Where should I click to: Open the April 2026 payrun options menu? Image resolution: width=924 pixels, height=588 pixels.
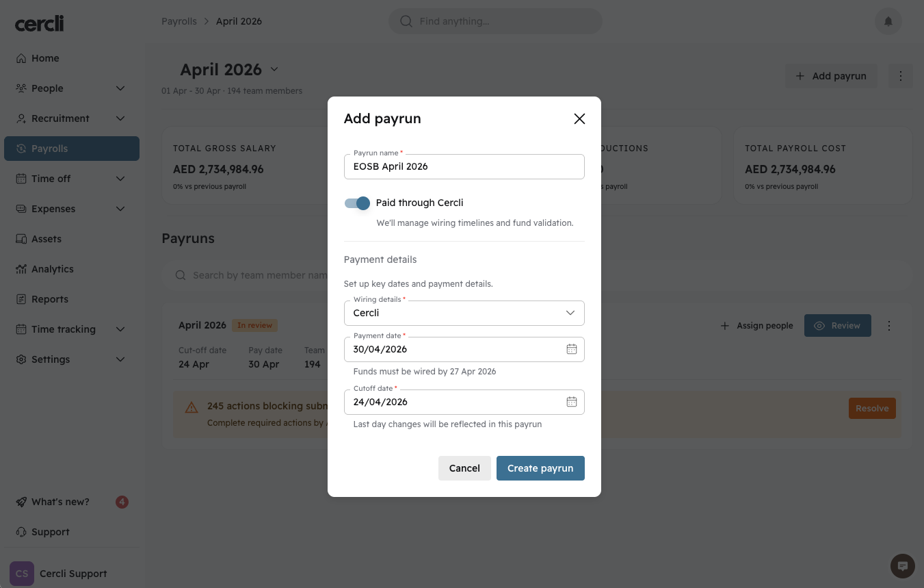(x=889, y=326)
